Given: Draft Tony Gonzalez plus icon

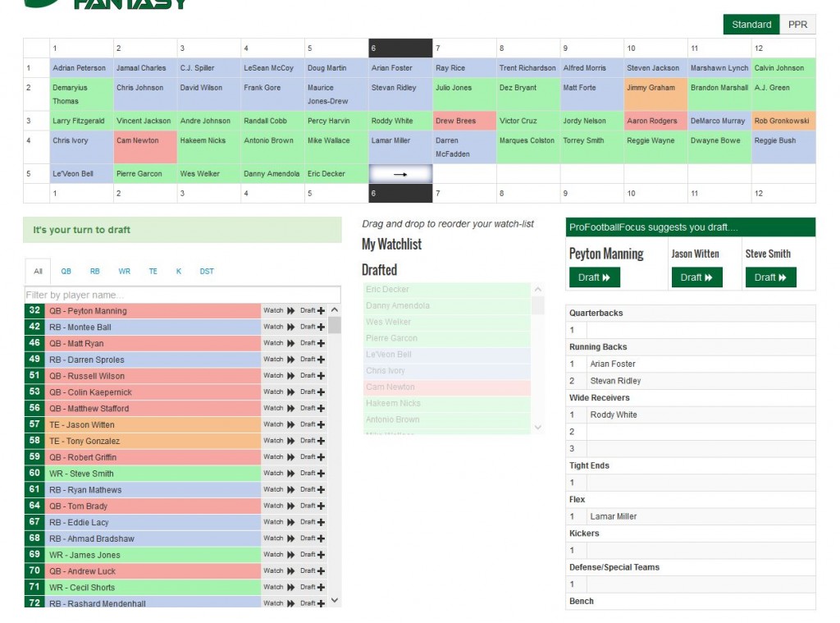Looking at the screenshot, I should point(321,441).
